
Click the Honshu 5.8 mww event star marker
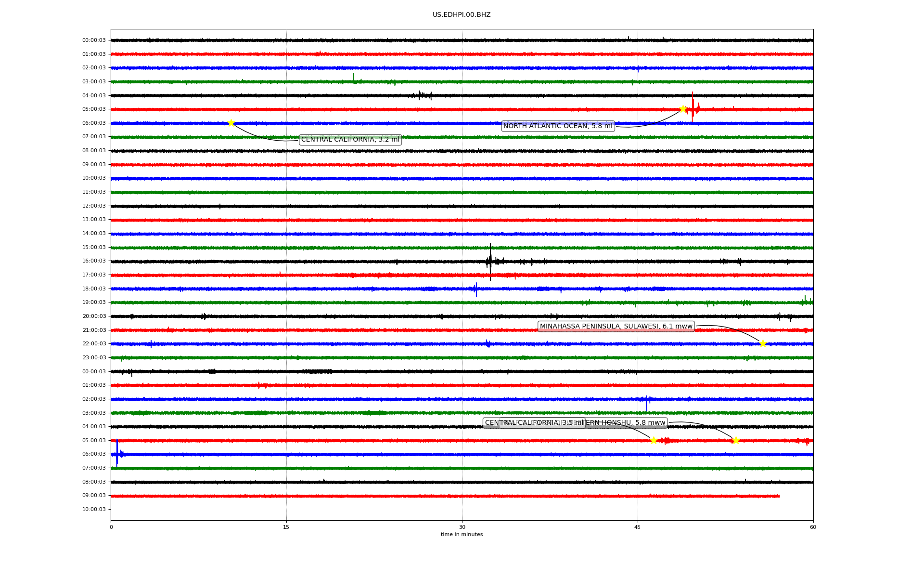(x=736, y=440)
